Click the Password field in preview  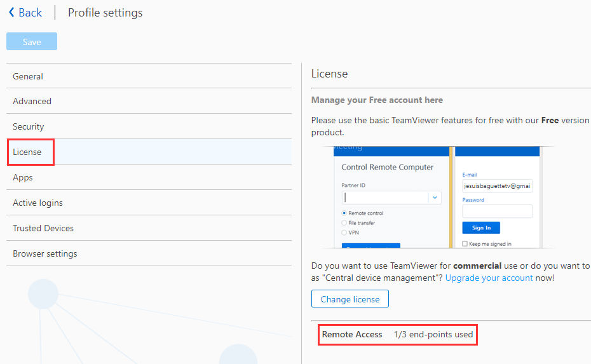(x=497, y=211)
